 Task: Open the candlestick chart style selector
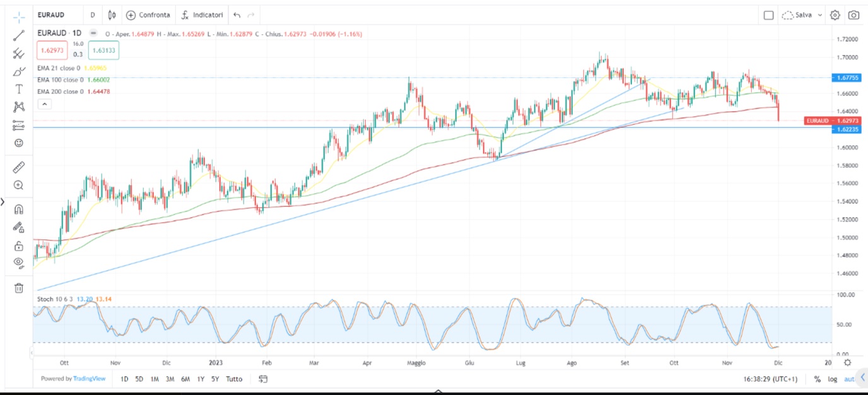[x=112, y=15]
